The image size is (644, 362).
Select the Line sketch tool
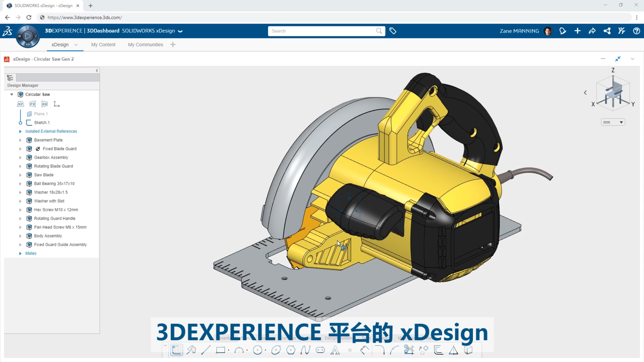pos(206,350)
